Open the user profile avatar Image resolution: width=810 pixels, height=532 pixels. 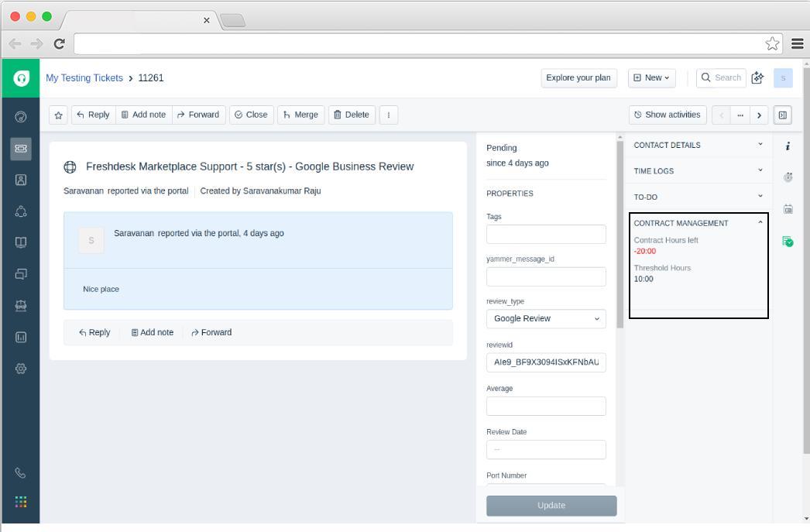click(783, 78)
